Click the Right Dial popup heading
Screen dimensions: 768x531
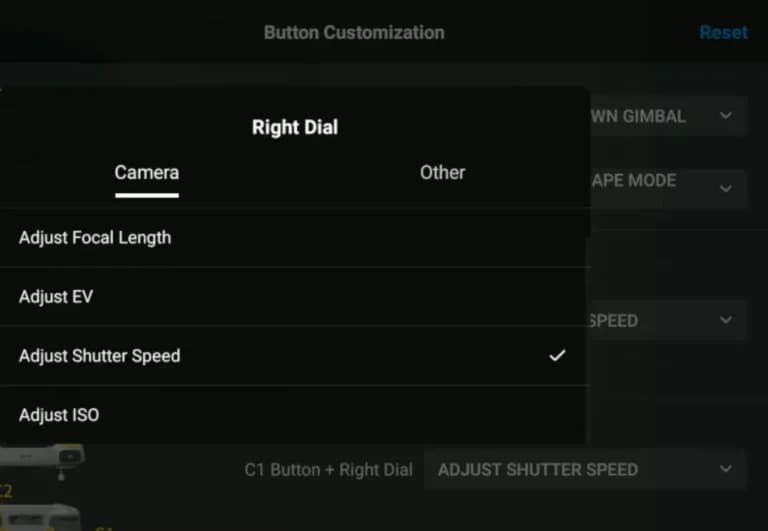295,127
